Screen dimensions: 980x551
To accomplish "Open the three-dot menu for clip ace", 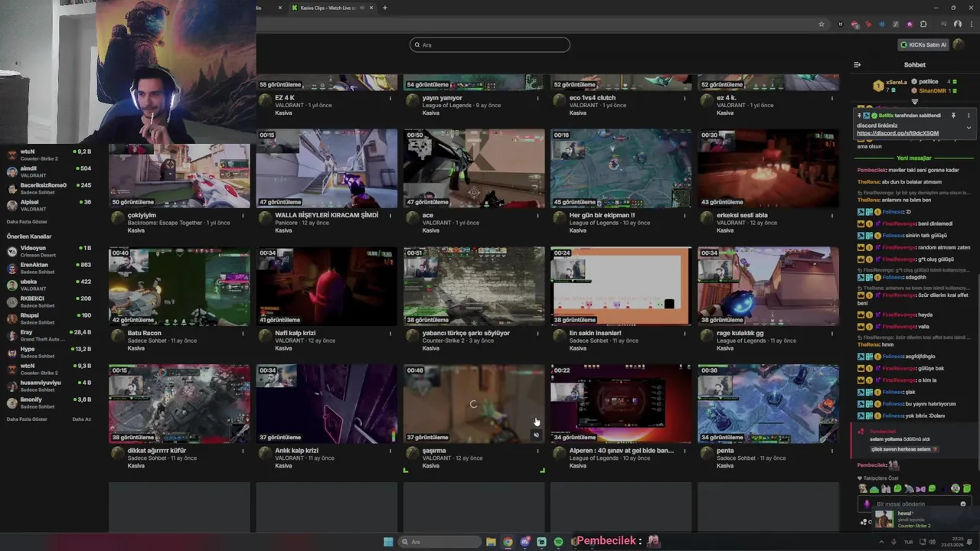I will [x=537, y=216].
